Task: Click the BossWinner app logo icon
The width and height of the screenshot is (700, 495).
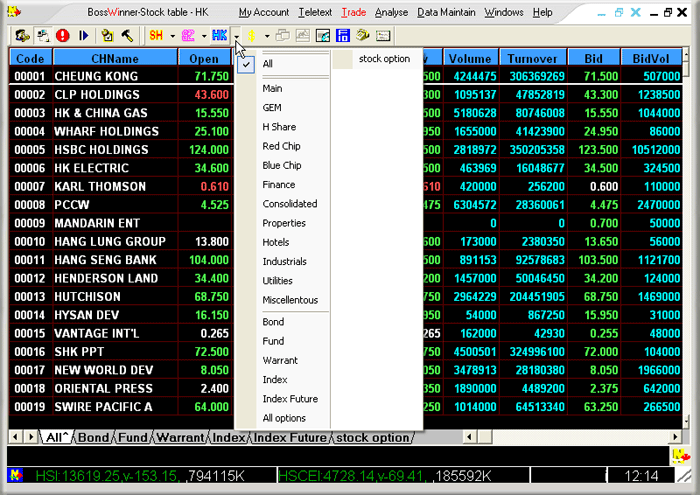Action: 14,12
